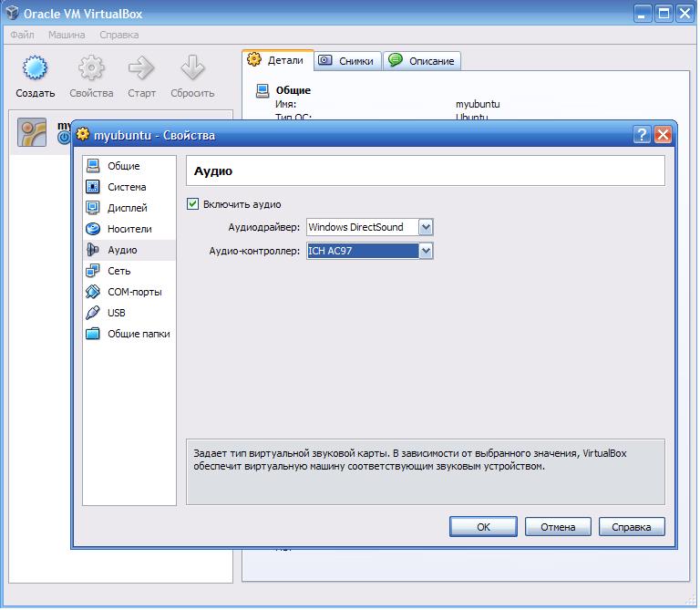Click the Windows DirectSound combo box field
The height and width of the screenshot is (610, 700).
coord(370,227)
